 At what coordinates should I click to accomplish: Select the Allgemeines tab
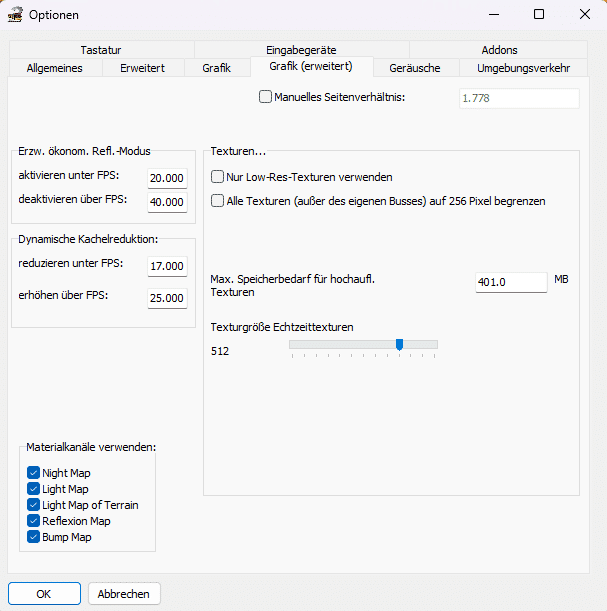54,68
